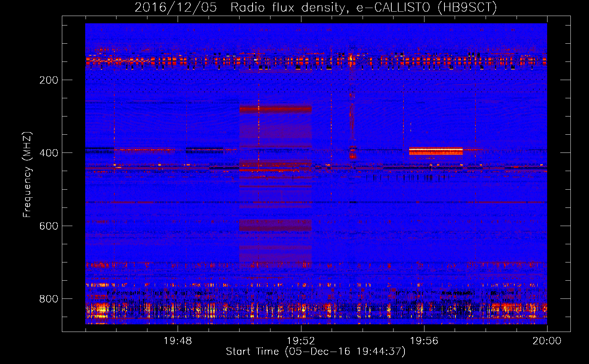The image size is (589, 364).
Task: Click the '600' frequency tick label
Action: pos(49,226)
